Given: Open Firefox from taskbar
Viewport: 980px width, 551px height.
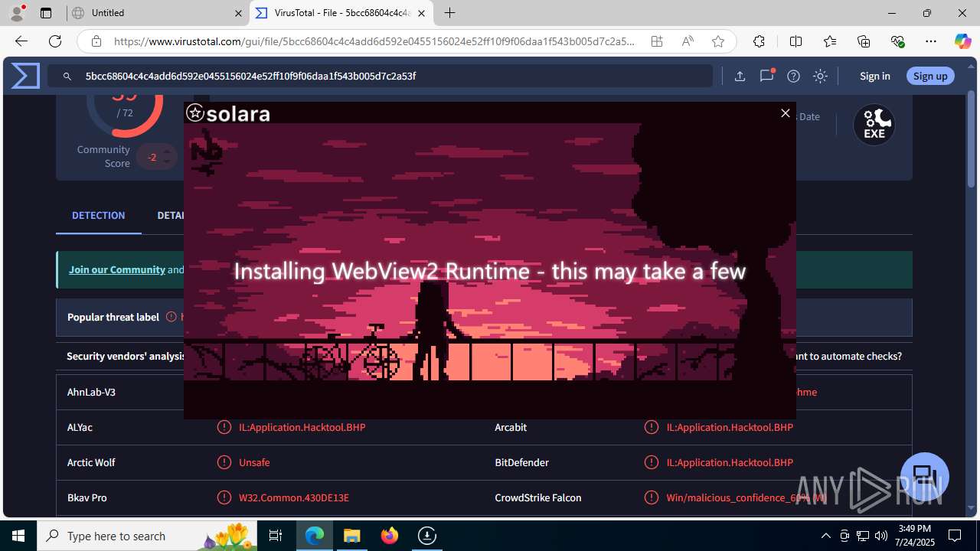Looking at the screenshot, I should point(390,536).
